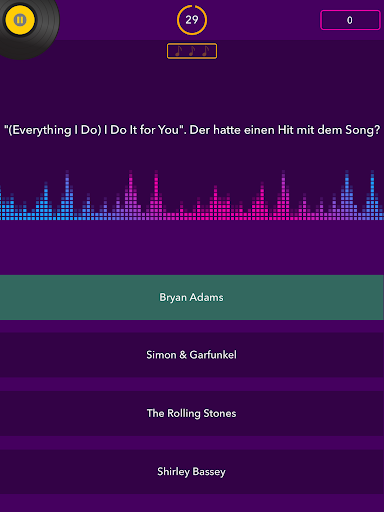
Task: Pause the quiz with the yellow button
Action: 20,20
